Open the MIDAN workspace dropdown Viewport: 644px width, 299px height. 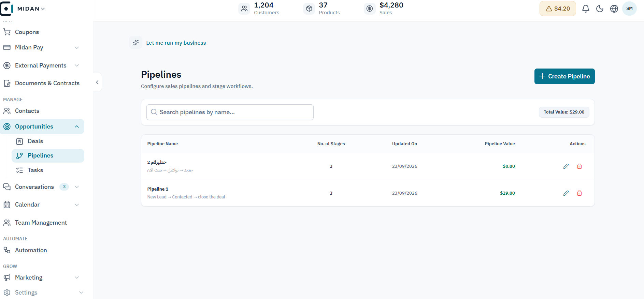click(31, 9)
